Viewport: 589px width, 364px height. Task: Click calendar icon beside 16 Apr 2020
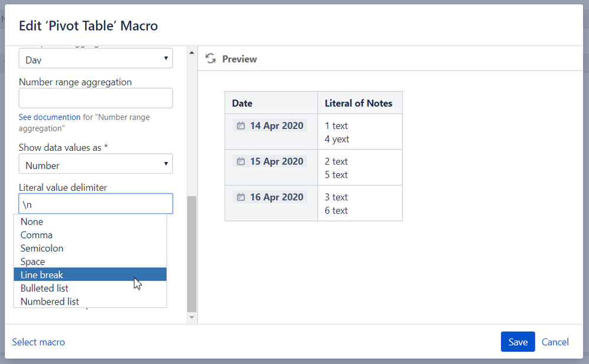241,197
